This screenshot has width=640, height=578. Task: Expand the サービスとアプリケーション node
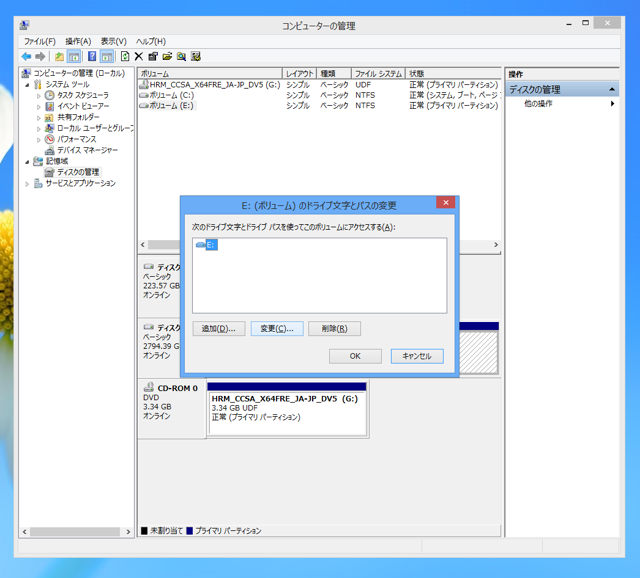(27, 184)
